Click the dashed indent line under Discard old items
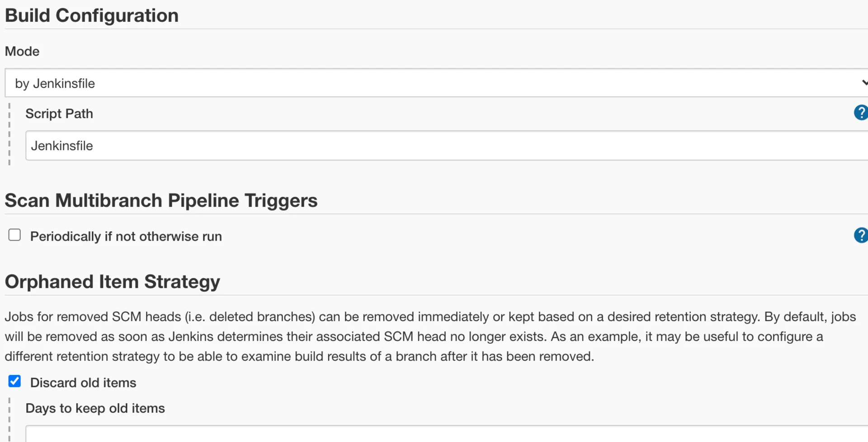Image resolution: width=868 pixels, height=442 pixels. click(9, 418)
